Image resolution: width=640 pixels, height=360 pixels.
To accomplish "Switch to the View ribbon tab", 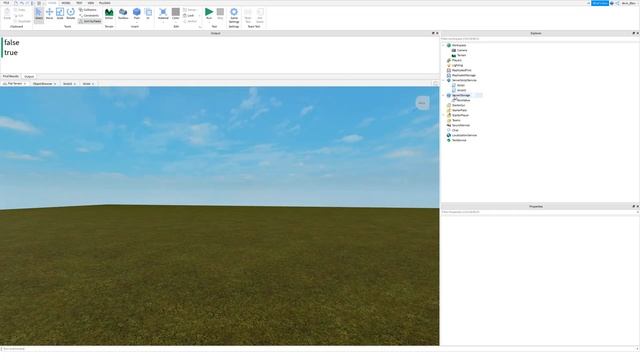I will [x=91, y=3].
